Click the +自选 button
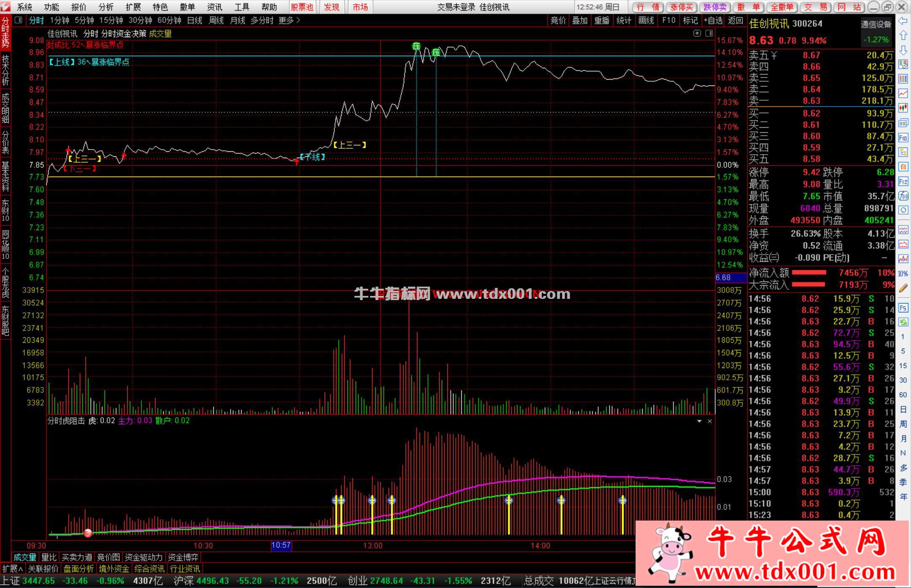911x588 pixels. (x=713, y=20)
